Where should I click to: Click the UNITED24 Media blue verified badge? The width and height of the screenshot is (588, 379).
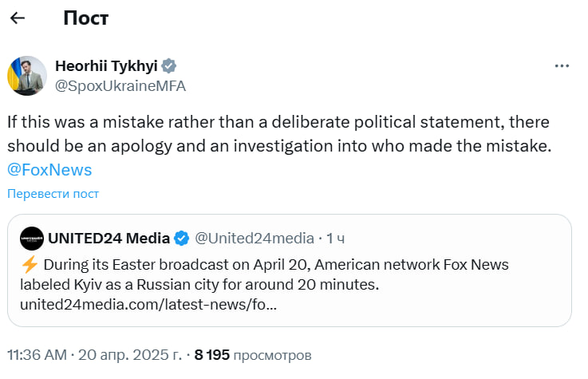182,238
